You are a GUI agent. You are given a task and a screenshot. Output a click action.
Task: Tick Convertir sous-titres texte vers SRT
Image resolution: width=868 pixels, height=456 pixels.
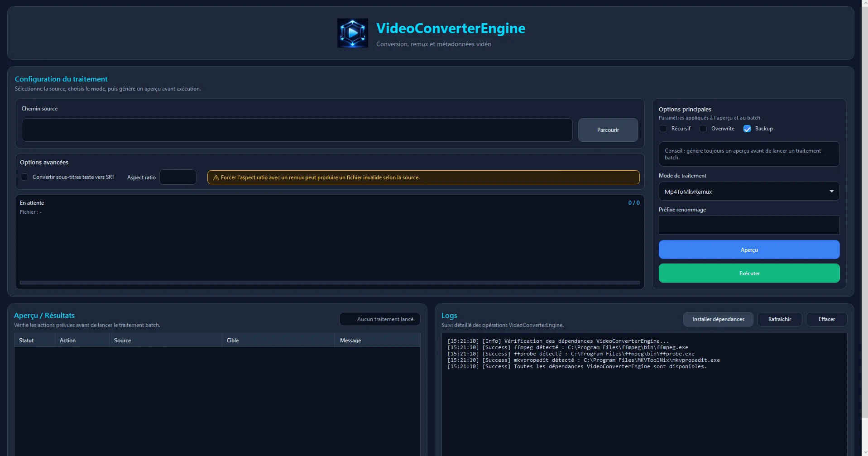pos(24,177)
